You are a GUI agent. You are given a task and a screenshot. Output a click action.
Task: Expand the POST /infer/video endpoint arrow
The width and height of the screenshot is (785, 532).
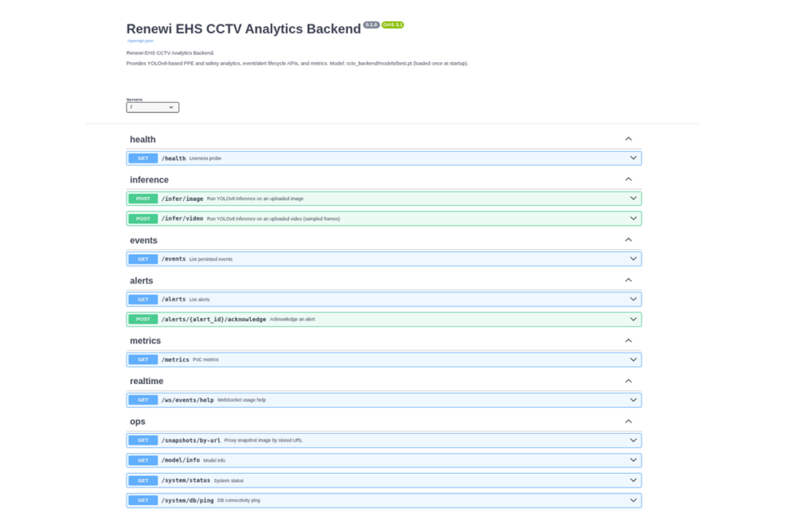tap(633, 218)
